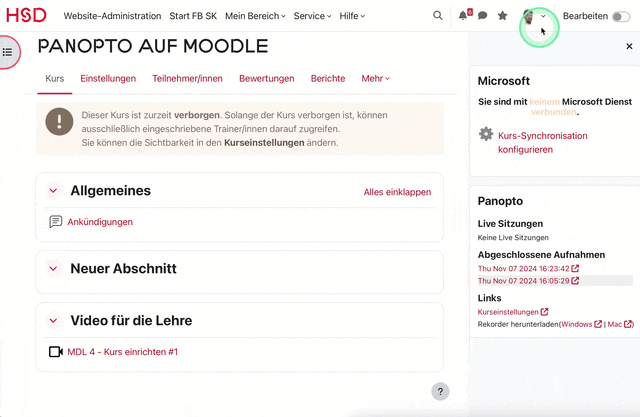Open the Ankündigungen forum link
The image size is (640, 417).
(100, 222)
